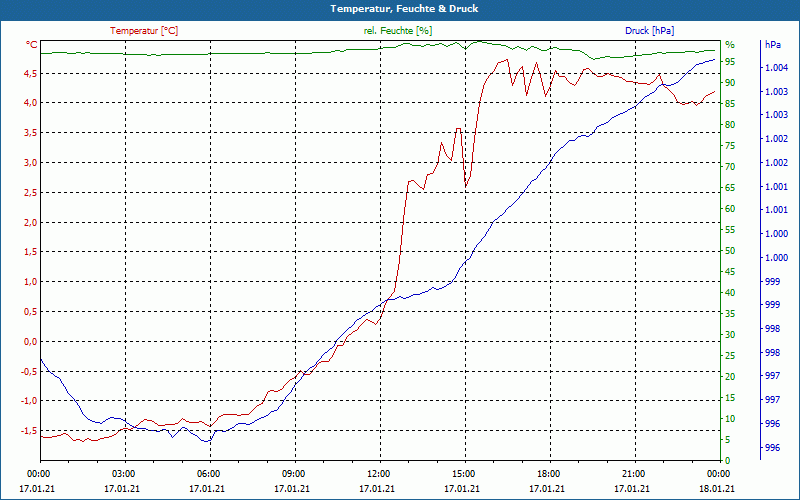This screenshot has width=800, height=500.
Task: Click the '25' value on green humidity axis
Action: pyautogui.click(x=730, y=356)
